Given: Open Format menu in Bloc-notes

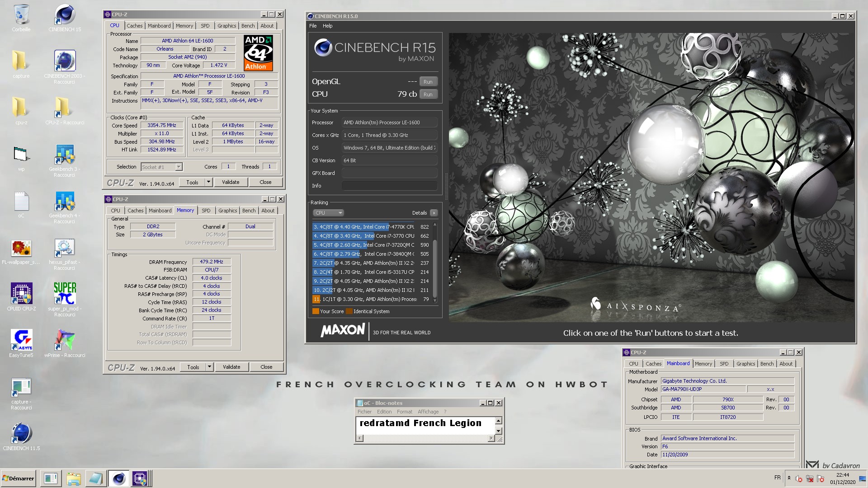Looking at the screenshot, I should click(405, 412).
